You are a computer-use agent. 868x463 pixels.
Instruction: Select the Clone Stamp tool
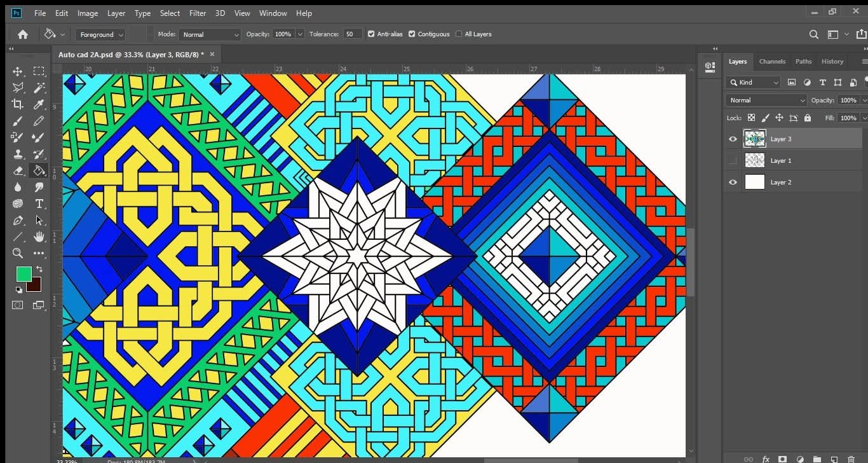[x=18, y=154]
